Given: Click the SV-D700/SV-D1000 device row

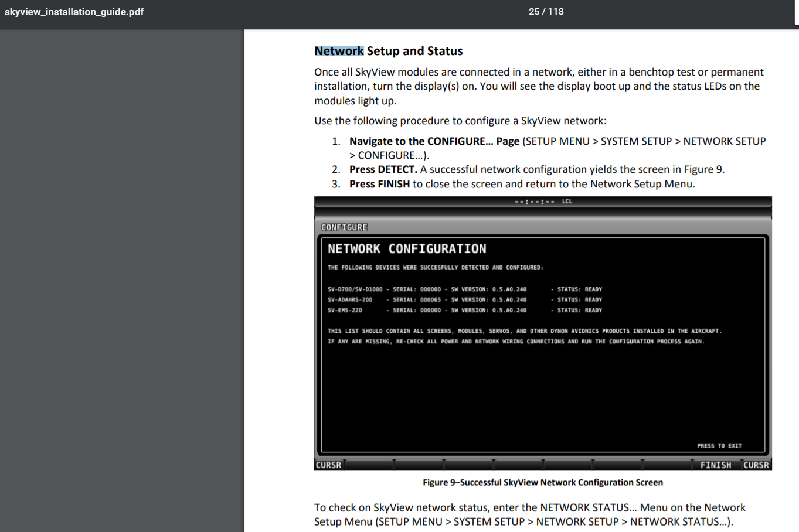Looking at the screenshot, I should coord(465,289).
